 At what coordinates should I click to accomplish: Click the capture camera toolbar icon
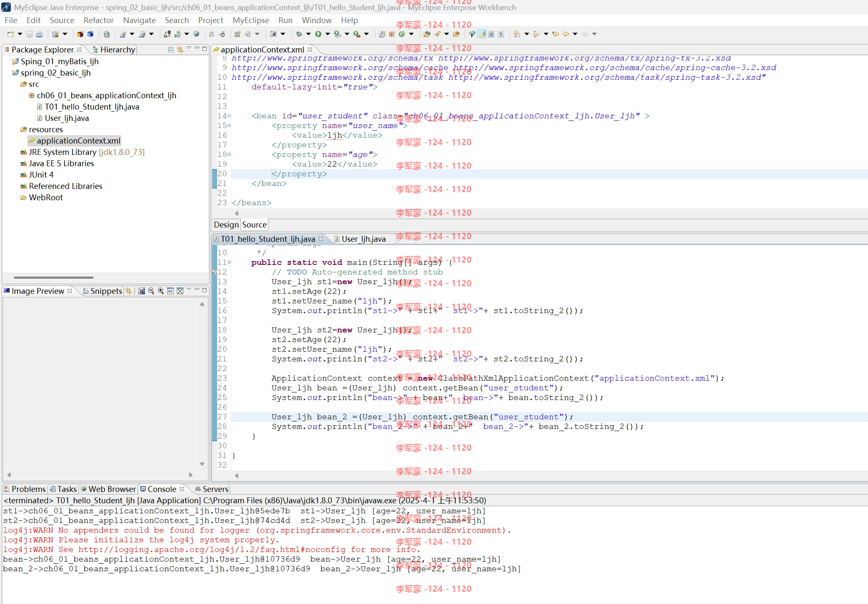pyautogui.click(x=273, y=34)
